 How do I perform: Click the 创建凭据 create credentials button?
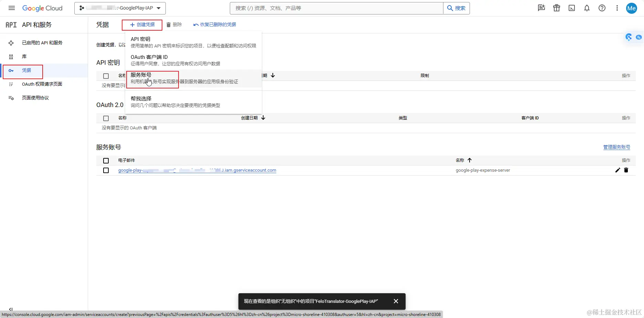(x=142, y=25)
